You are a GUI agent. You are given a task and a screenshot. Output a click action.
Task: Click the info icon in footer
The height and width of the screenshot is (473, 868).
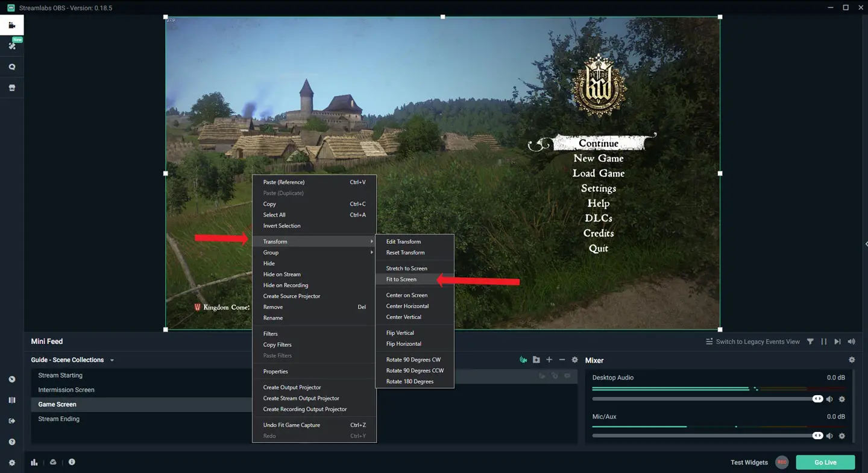(72, 462)
